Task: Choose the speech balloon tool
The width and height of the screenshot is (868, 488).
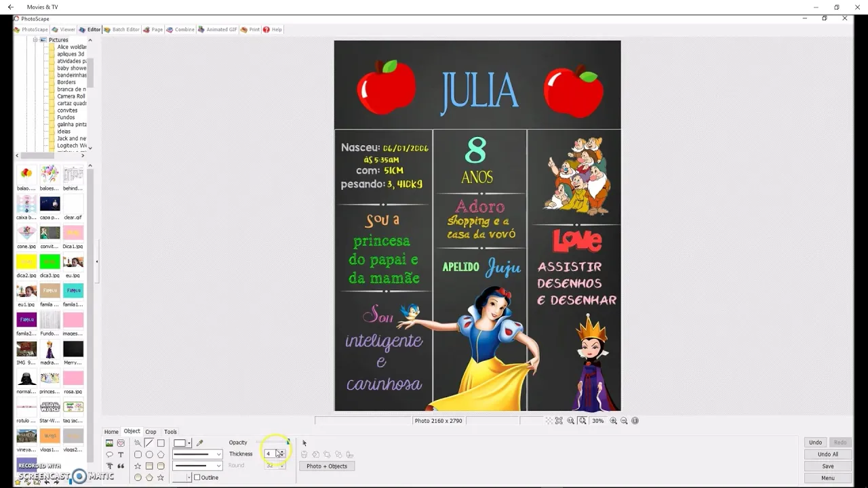Action: 109,455
